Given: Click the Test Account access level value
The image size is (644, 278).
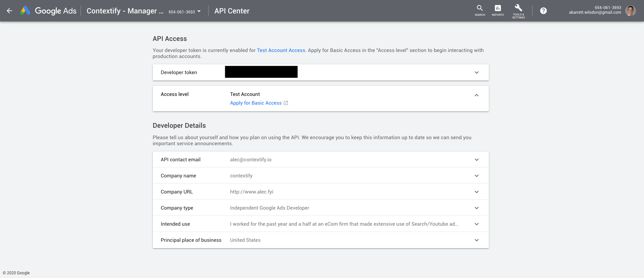Looking at the screenshot, I should tap(245, 94).
